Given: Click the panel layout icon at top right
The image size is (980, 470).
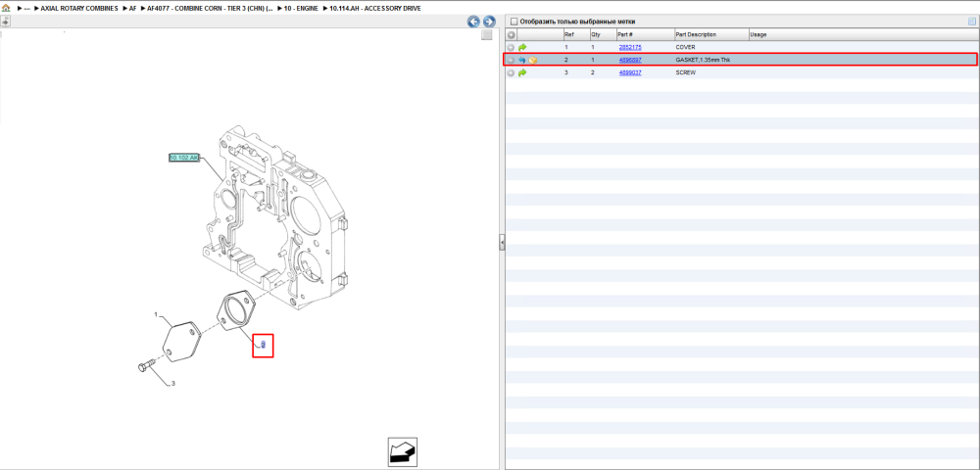Looking at the screenshot, I should click(972, 22).
